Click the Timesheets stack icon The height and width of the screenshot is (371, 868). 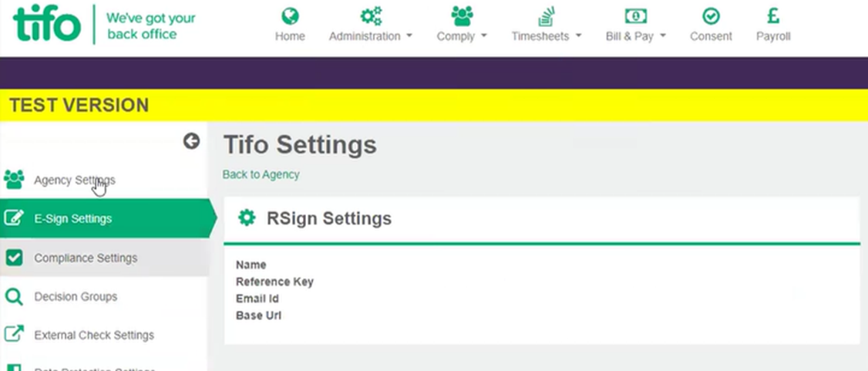tap(547, 17)
